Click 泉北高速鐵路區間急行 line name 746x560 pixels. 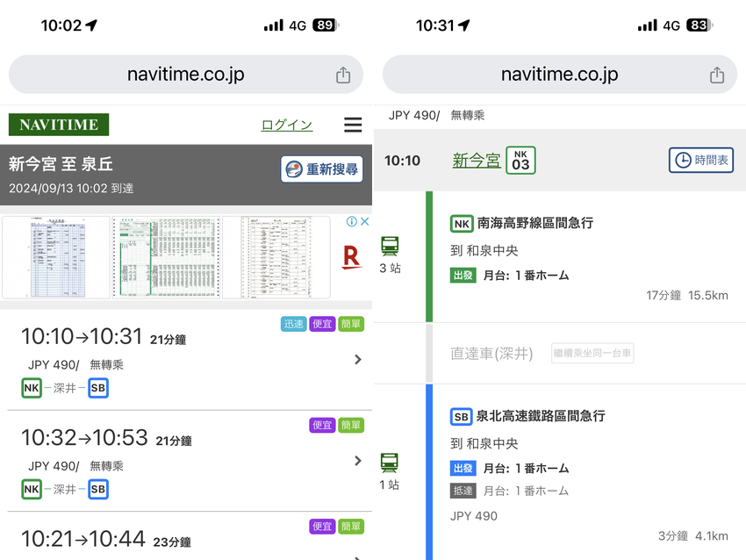coord(541,416)
